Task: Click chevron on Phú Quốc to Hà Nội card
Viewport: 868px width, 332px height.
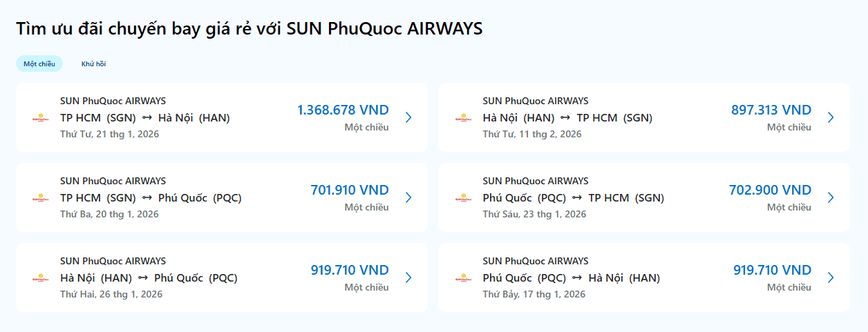Action: (x=831, y=277)
